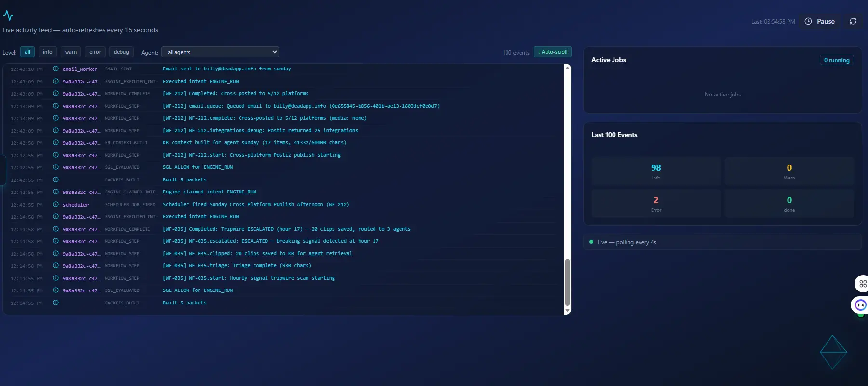
Task: Click the '100 events' counter
Action: (x=516, y=53)
